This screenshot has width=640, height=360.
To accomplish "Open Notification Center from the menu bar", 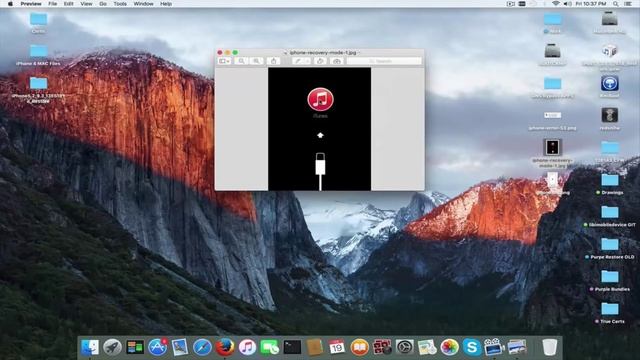I will (628, 4).
